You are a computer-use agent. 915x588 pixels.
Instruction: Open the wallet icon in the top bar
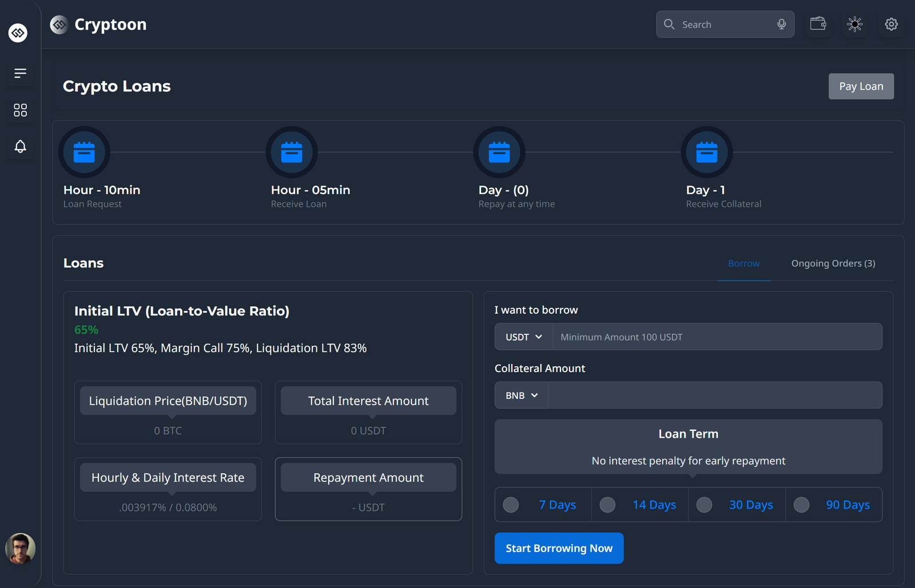tap(818, 24)
